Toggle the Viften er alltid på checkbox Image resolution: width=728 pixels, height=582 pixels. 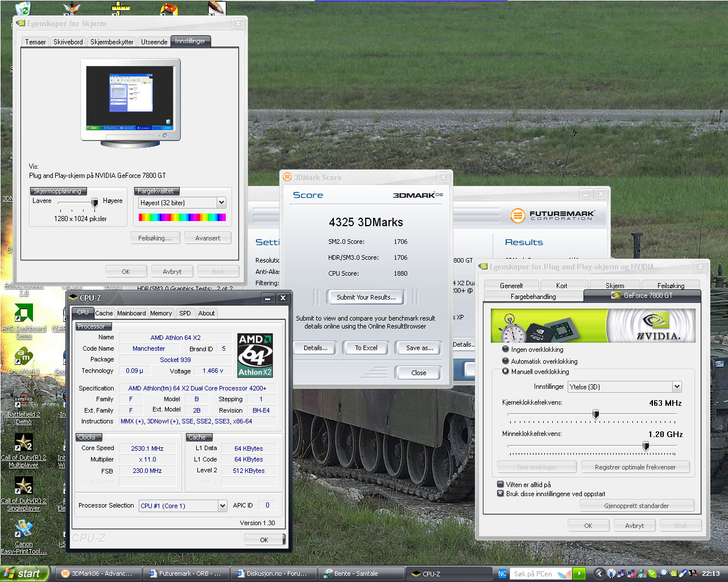500,484
